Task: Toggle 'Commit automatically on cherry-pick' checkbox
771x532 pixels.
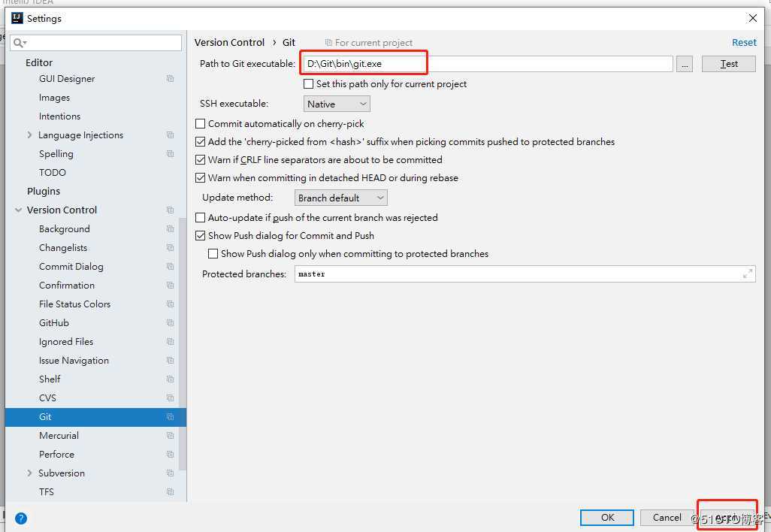Action: (x=200, y=123)
